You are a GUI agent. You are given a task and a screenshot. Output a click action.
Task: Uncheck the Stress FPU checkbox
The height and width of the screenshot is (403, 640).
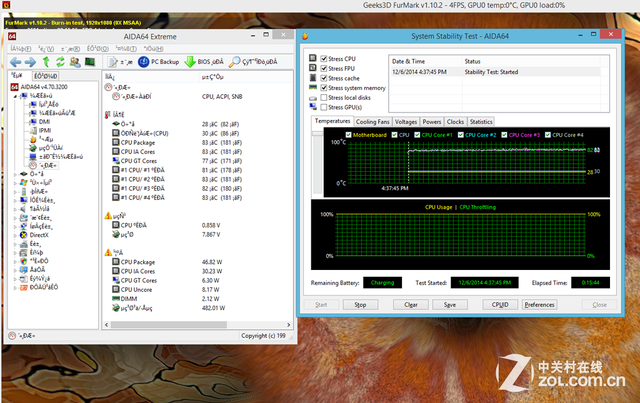[324, 69]
